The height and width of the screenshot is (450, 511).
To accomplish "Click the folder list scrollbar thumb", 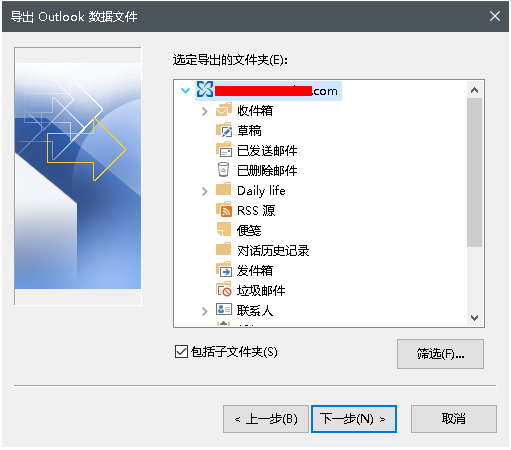I will [x=475, y=172].
